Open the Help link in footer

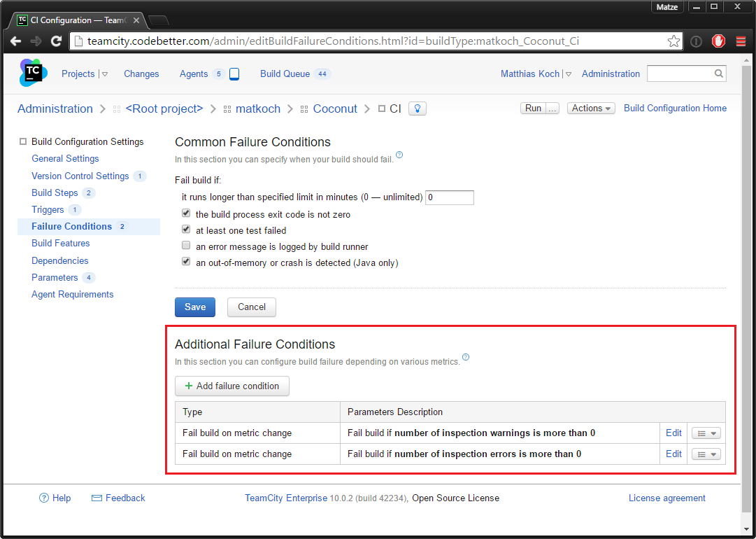[x=62, y=498]
